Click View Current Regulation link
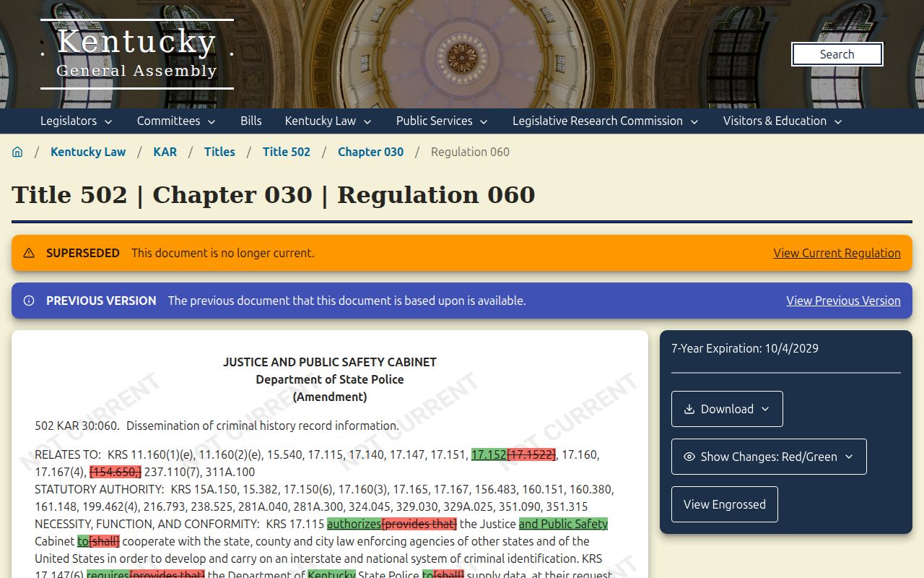This screenshot has width=924, height=578. pos(837,253)
